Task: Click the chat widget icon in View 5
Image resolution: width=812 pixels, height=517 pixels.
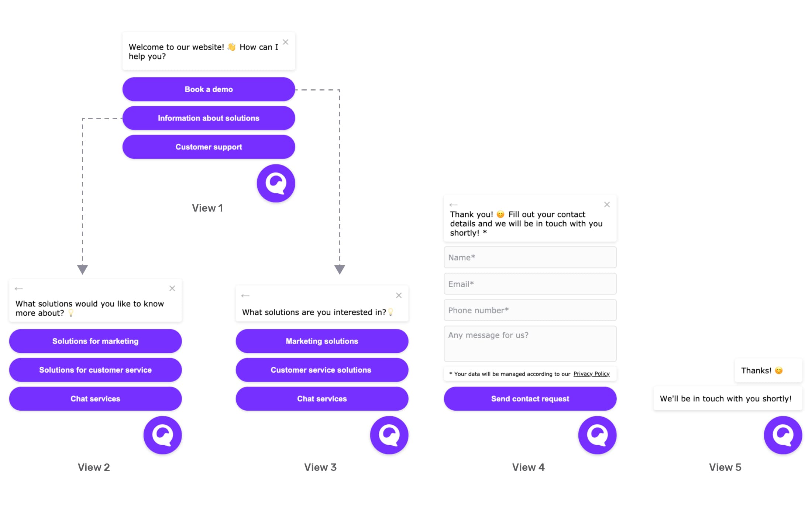Action: (783, 435)
